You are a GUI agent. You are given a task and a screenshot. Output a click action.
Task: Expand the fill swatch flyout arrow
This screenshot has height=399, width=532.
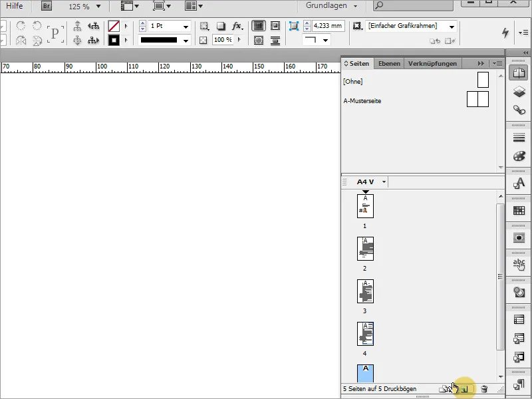126,26
